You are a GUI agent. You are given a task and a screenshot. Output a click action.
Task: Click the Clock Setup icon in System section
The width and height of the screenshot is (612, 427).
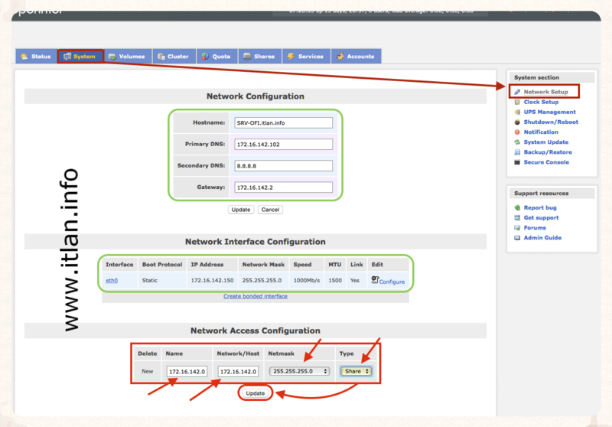click(x=516, y=102)
